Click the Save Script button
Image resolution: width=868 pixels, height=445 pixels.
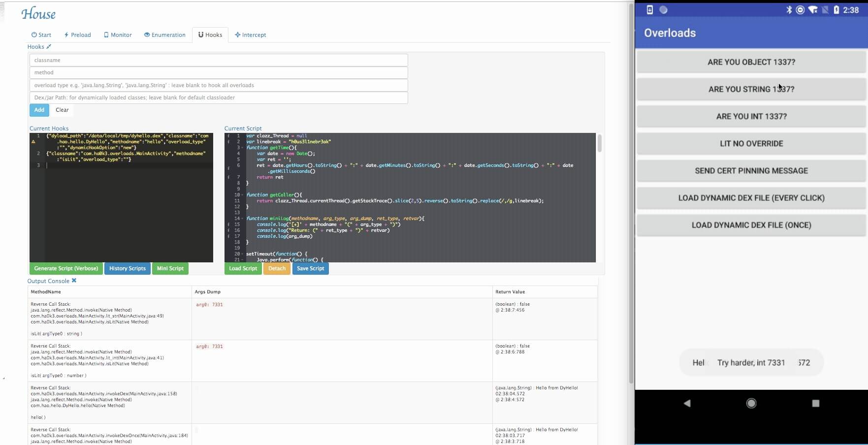click(311, 268)
